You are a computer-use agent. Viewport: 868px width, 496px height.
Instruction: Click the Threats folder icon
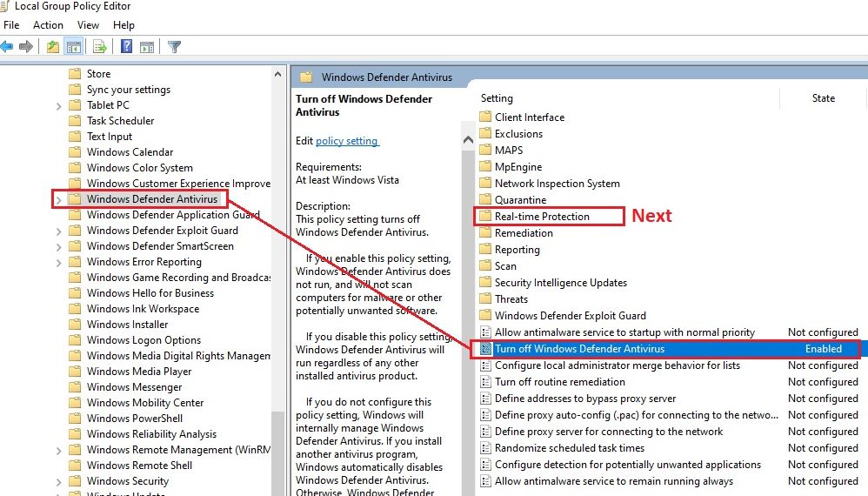coord(485,299)
